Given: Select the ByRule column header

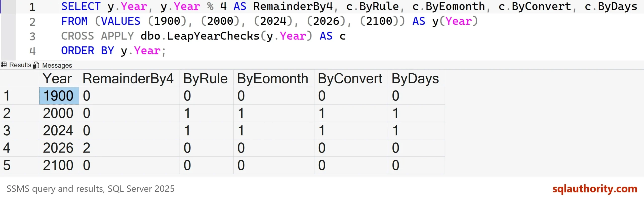Looking at the screenshot, I should click(207, 79).
